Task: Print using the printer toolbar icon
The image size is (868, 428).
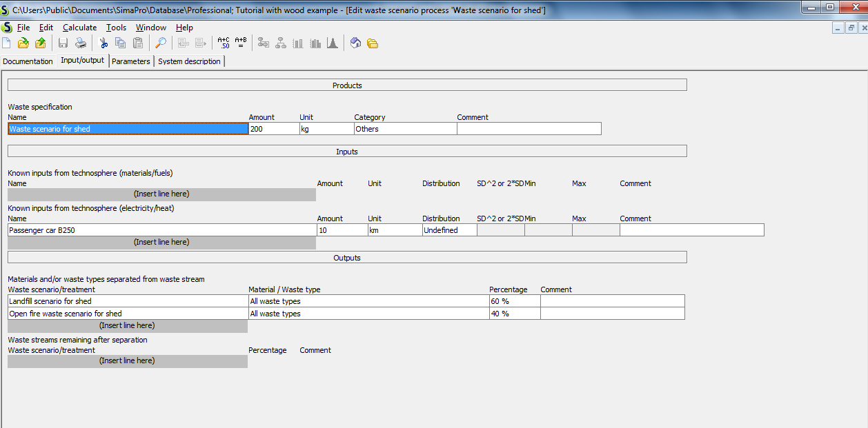Action: pos(81,43)
